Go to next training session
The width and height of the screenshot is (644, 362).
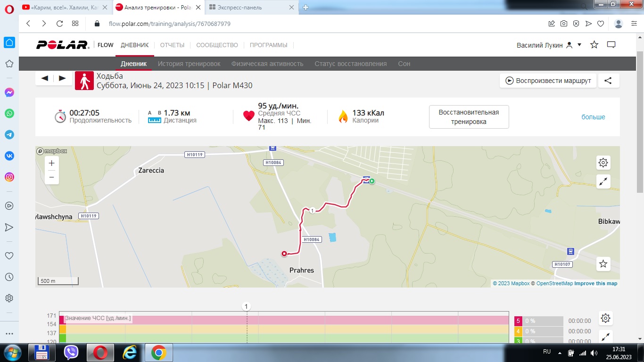pos(62,78)
